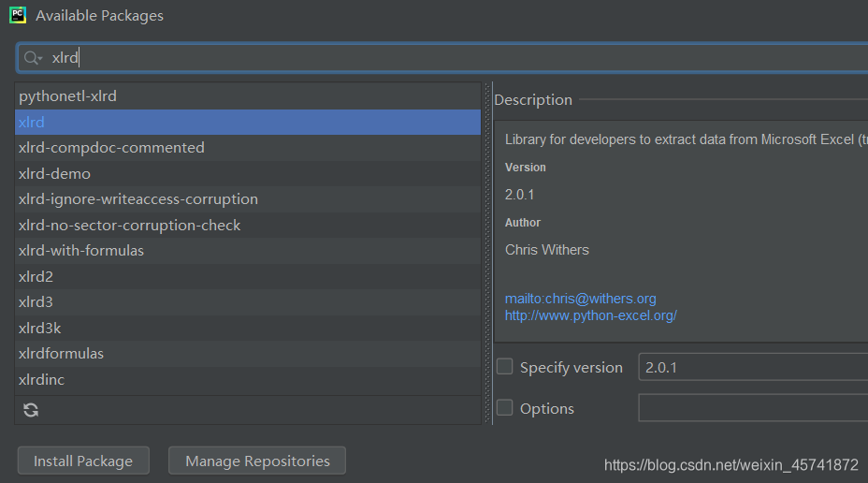This screenshot has height=483, width=868.
Task: Open the version 2.0.1 combo box
Action: click(x=753, y=367)
